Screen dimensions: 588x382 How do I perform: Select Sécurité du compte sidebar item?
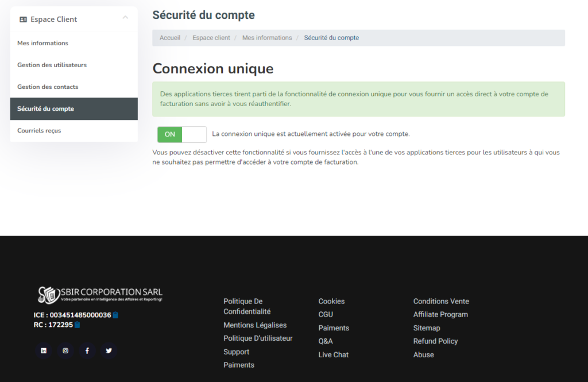(x=45, y=108)
